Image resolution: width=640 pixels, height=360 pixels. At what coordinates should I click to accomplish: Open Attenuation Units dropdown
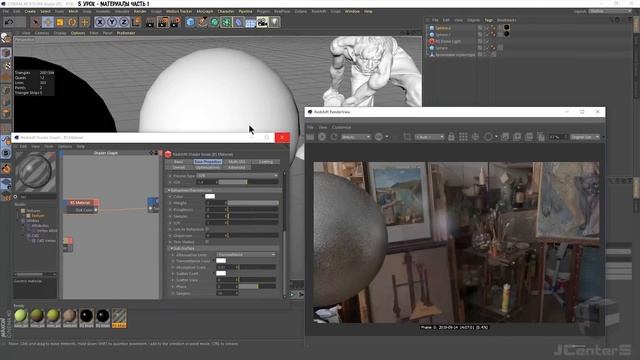click(x=246, y=254)
